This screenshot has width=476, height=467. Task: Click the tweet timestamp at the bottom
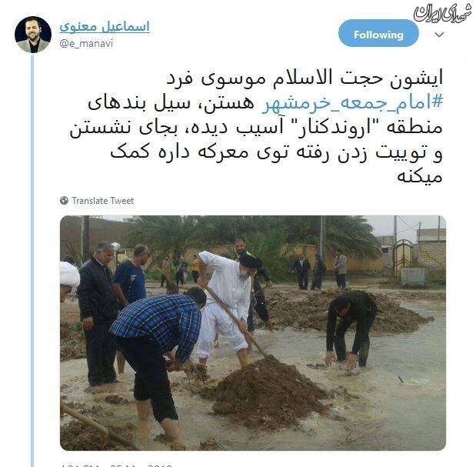pyautogui.click(x=115, y=465)
